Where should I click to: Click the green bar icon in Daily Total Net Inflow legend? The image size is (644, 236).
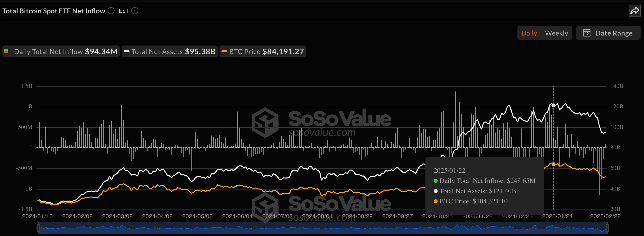point(7,51)
